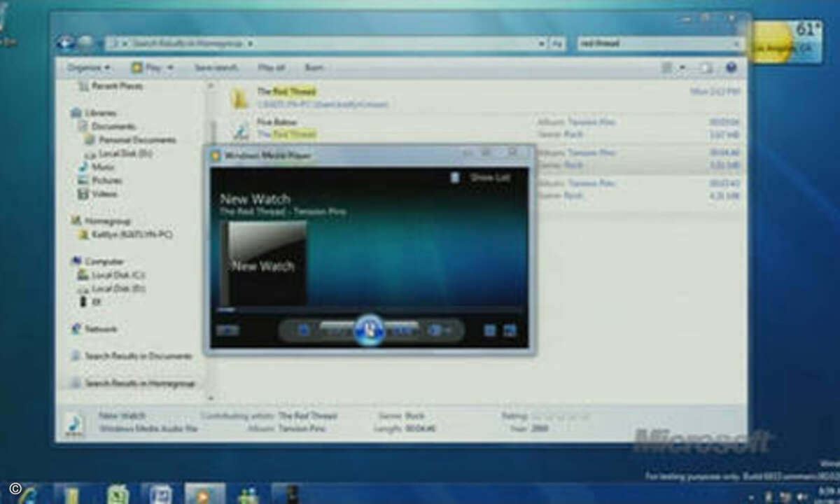
Task: Select Videos library in navigation pane
Action: 97,194
